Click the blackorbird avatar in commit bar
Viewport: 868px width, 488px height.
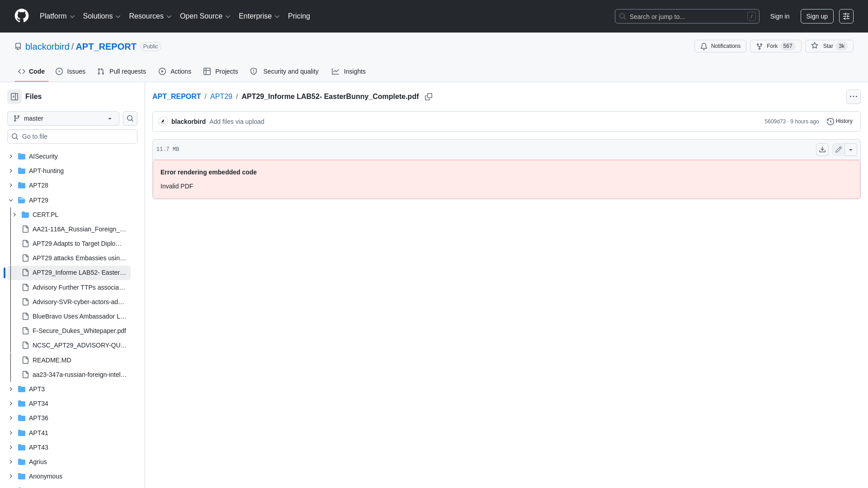tap(163, 122)
